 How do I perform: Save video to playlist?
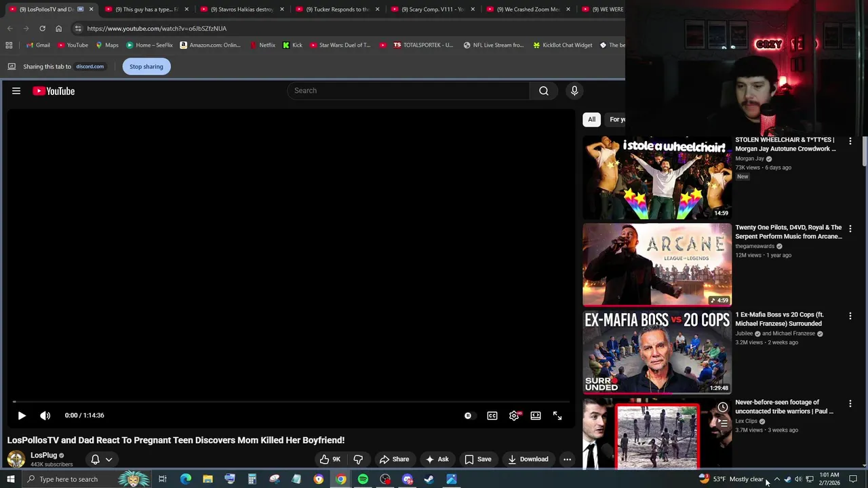[x=478, y=459]
